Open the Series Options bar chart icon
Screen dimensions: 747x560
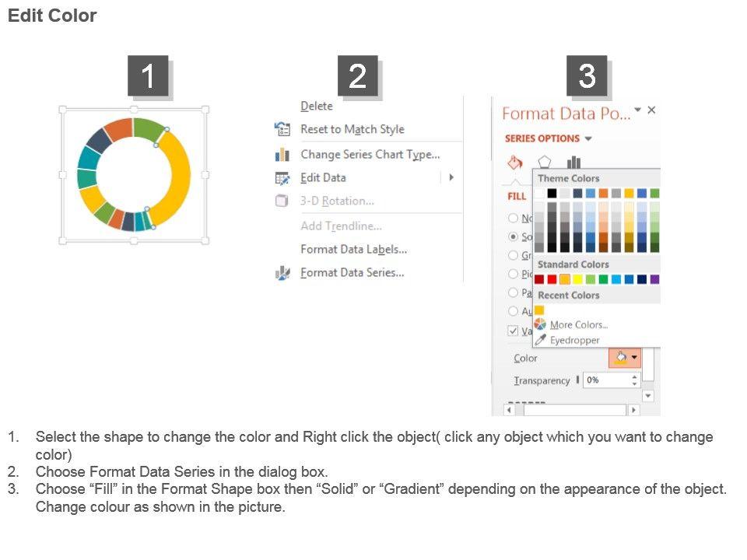pyautogui.click(x=573, y=163)
